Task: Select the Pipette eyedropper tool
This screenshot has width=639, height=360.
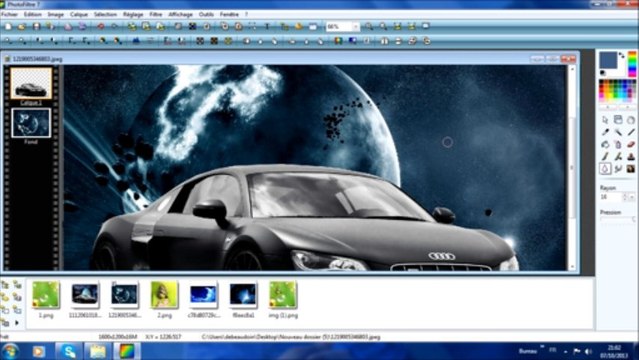Action: click(x=605, y=132)
